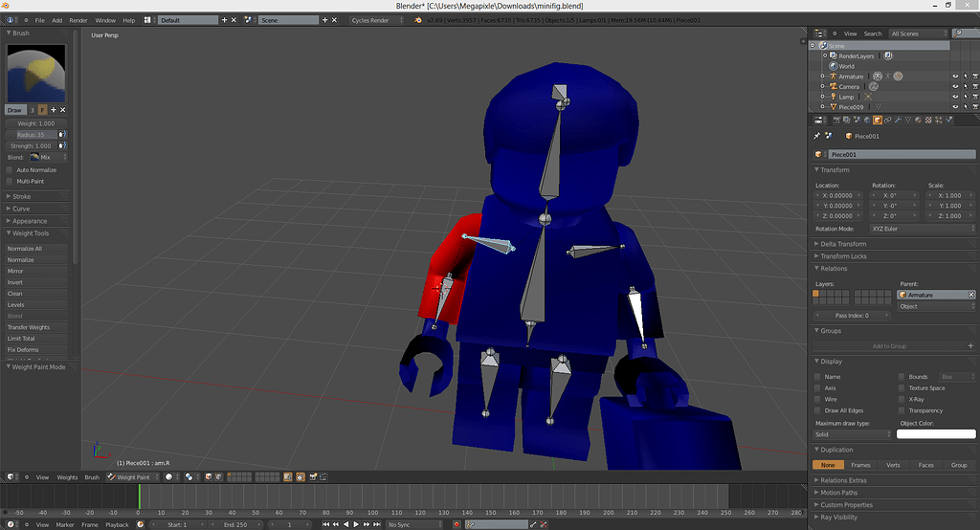Viewport: 980px width, 530px height.
Task: Toggle visibility eye for Lamp in outliner
Action: pyautogui.click(x=955, y=97)
